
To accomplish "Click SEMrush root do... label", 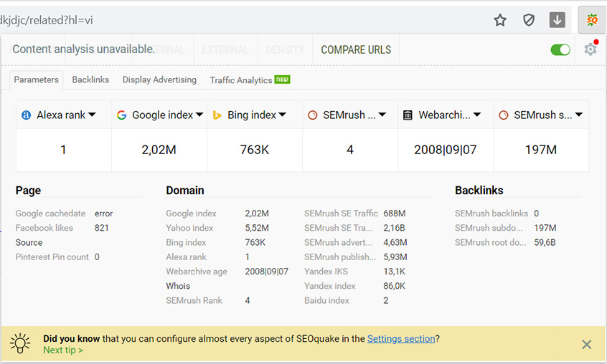I will [491, 242].
